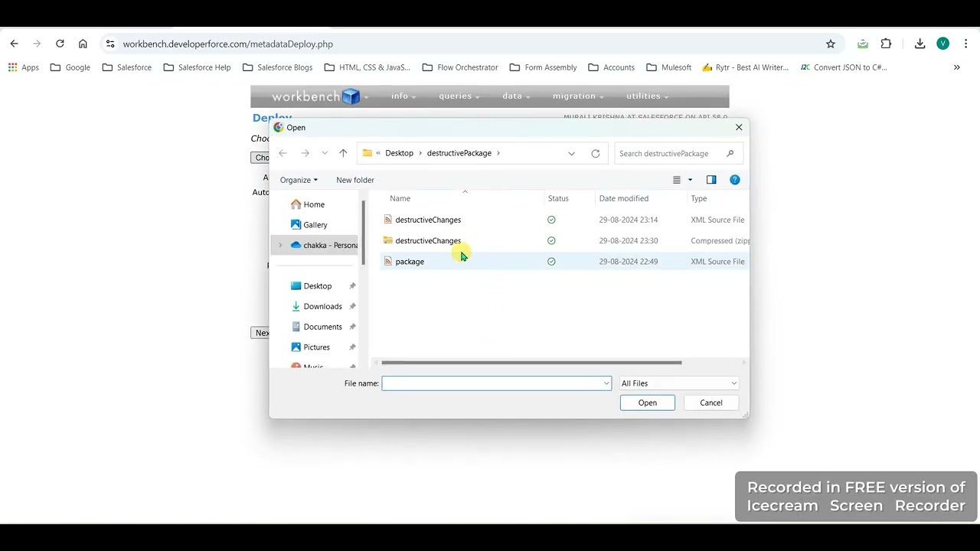Go back in the browser toolbar
980x551 pixels.
[x=14, y=44]
